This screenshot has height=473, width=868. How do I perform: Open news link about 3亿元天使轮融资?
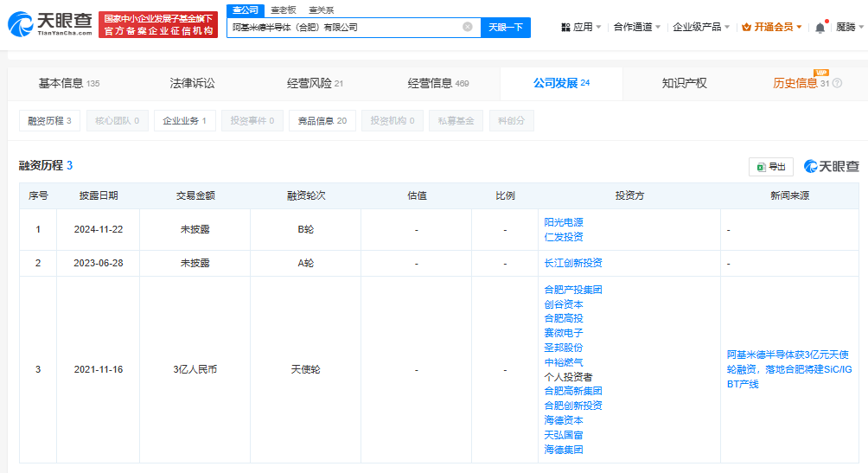[789, 369]
